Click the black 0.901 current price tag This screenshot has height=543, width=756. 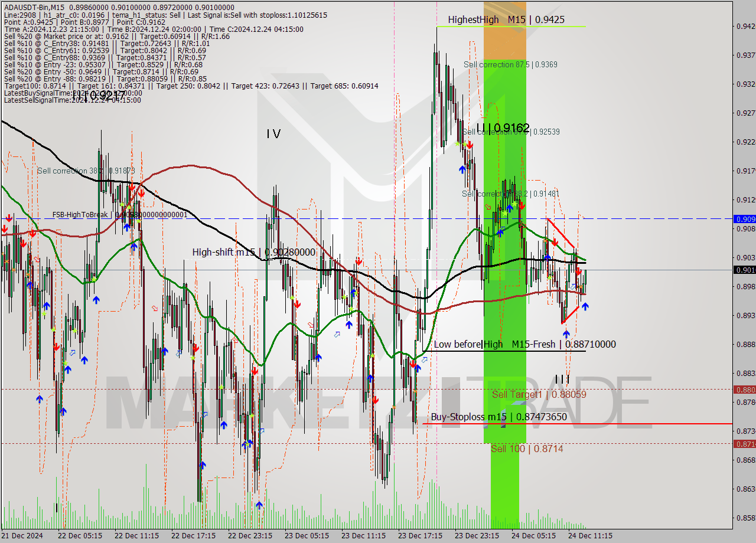pos(744,270)
